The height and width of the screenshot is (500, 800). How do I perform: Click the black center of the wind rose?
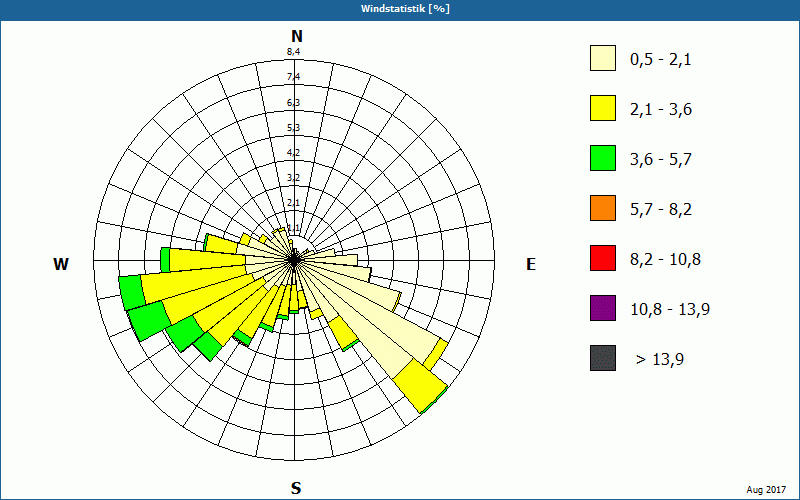coord(294,260)
